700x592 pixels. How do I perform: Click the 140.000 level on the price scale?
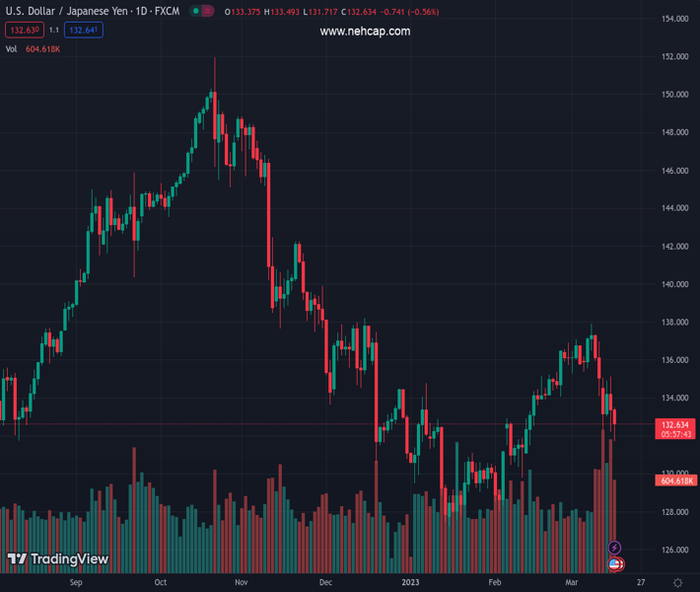click(674, 284)
